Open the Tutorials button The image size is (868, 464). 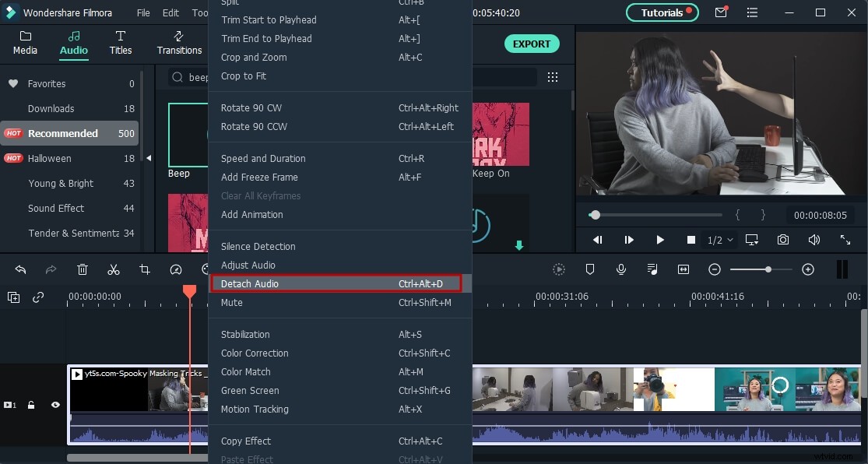coord(661,12)
